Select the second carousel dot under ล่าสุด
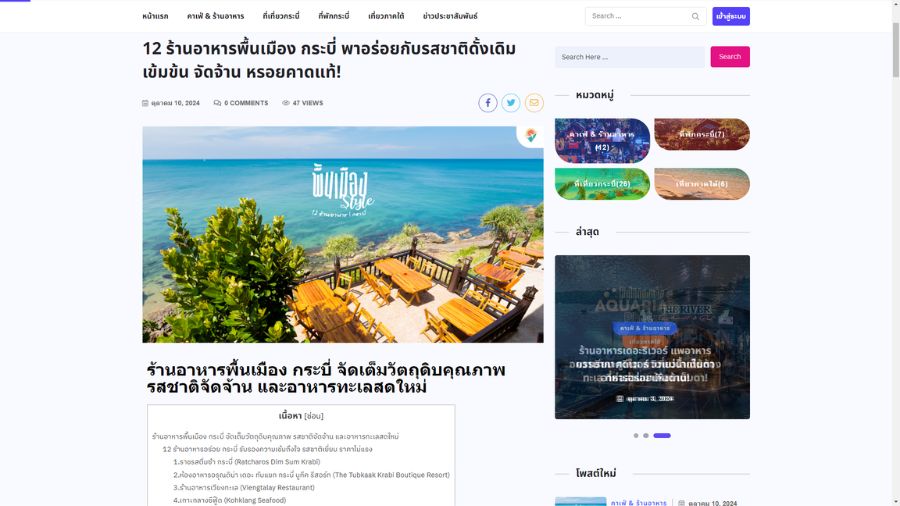This screenshot has width=900, height=506. (x=646, y=435)
